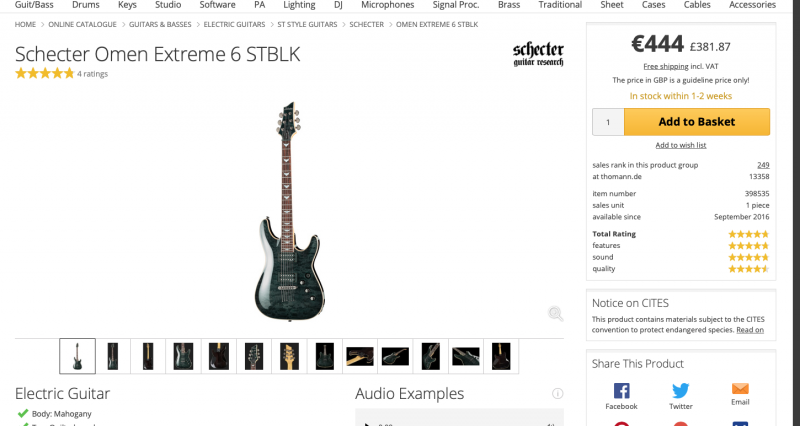Click the Add to wish list link
The height and width of the screenshot is (426, 800).
click(681, 145)
